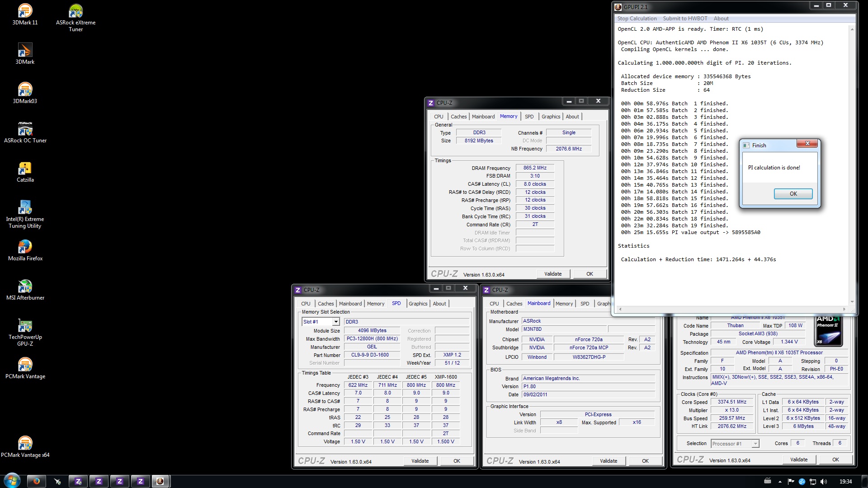Switch to Caches tab in Memory CPU-Z window
868x488 pixels.
(x=458, y=117)
